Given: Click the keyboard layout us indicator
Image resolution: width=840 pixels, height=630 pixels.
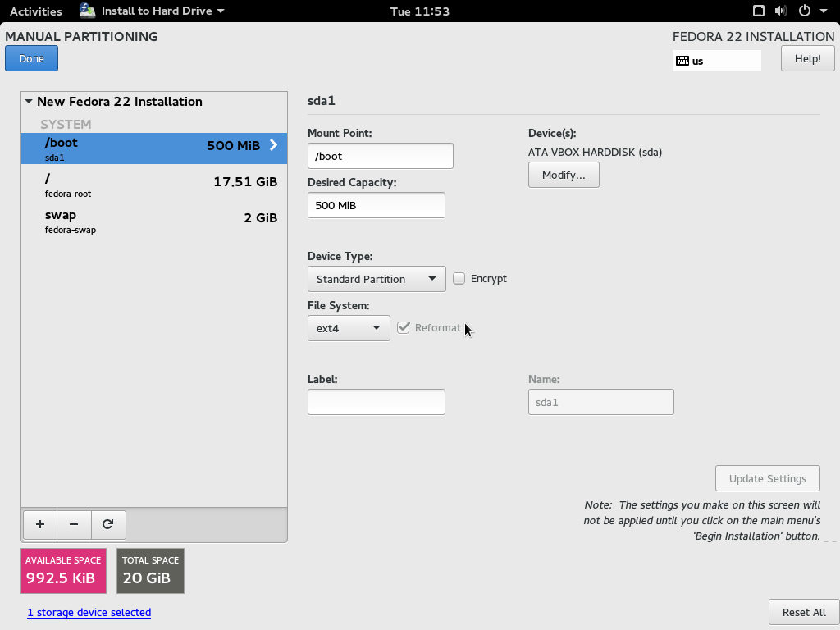Looking at the screenshot, I should click(x=716, y=61).
